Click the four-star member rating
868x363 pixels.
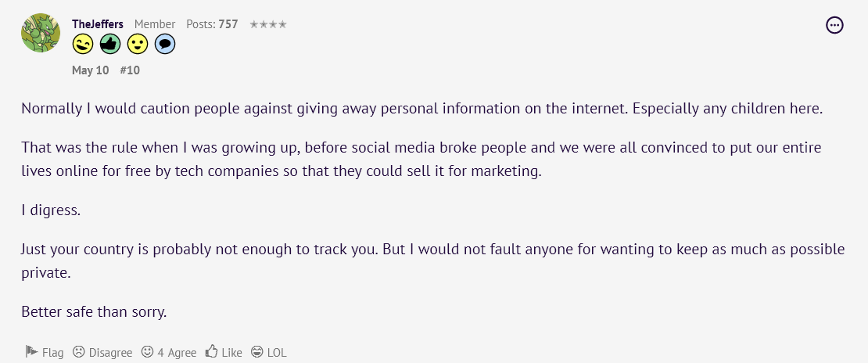click(268, 24)
